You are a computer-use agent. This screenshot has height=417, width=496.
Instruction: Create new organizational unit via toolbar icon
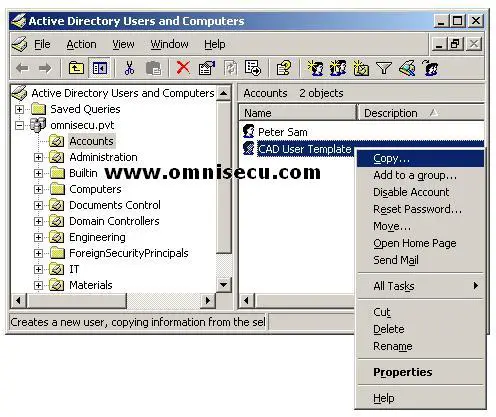[361, 68]
